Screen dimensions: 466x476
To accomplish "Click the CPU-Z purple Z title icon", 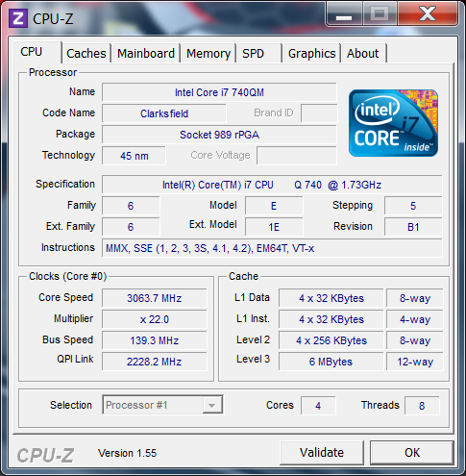I will coord(18,18).
